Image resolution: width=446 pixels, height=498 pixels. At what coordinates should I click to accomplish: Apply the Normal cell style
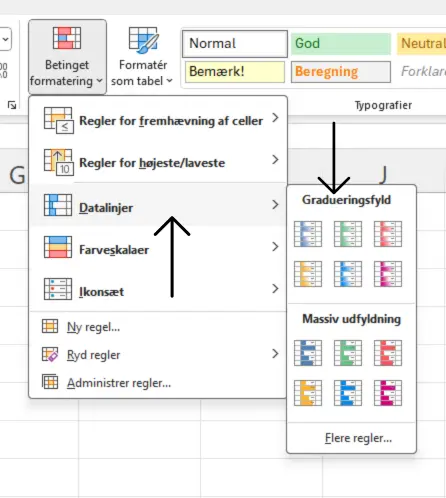click(x=235, y=44)
